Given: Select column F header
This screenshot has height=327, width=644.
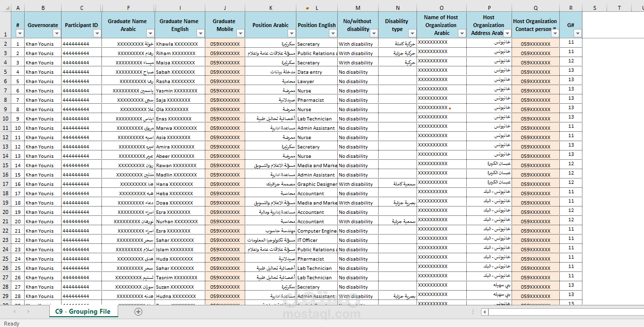Looking at the screenshot, I should (129, 8).
